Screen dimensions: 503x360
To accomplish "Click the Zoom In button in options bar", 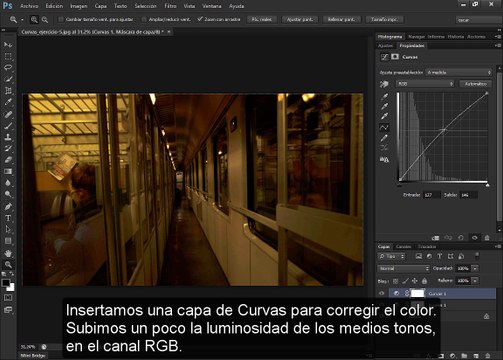I will [x=34, y=20].
